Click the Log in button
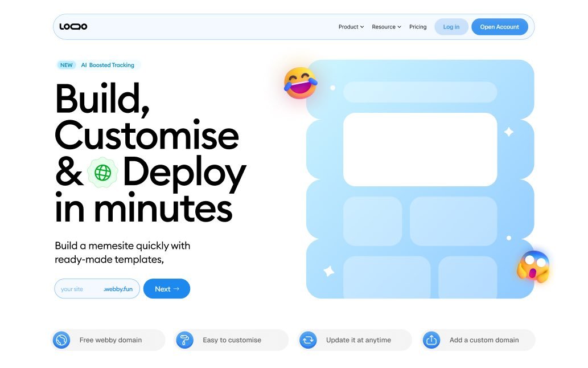 [451, 27]
